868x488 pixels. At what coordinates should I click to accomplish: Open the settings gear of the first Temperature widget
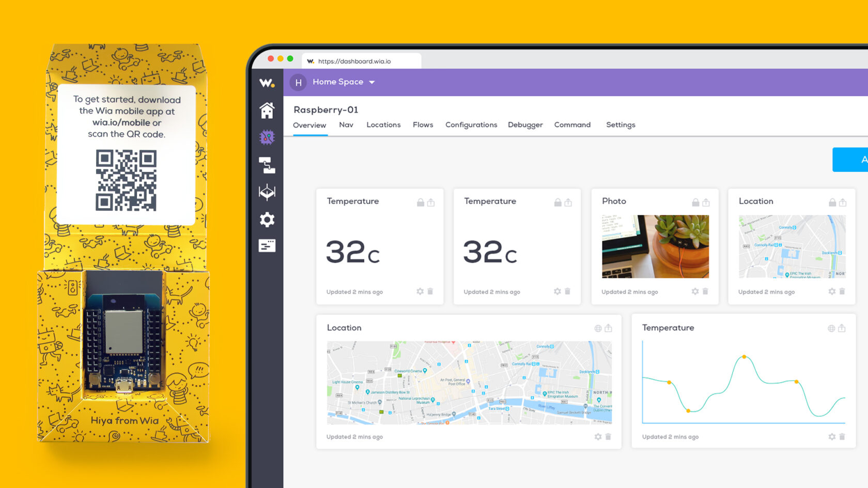420,292
